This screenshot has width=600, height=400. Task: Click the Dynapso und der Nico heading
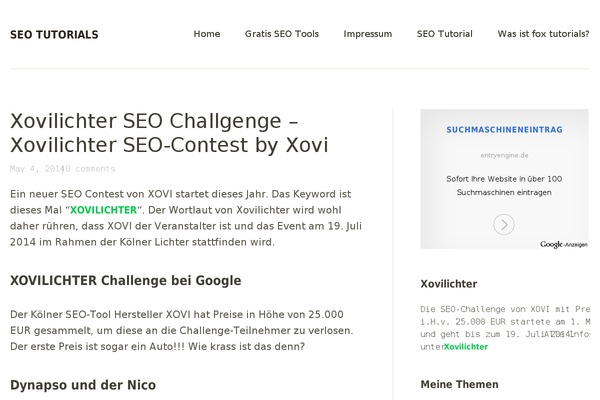click(83, 385)
